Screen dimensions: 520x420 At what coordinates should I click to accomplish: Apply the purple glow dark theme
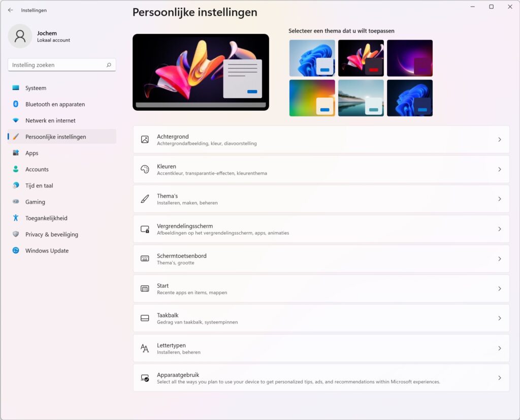(410, 58)
